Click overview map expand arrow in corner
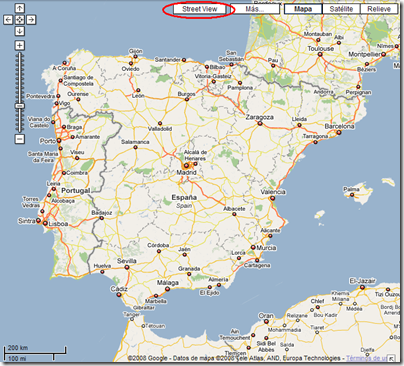 [x=392, y=358]
